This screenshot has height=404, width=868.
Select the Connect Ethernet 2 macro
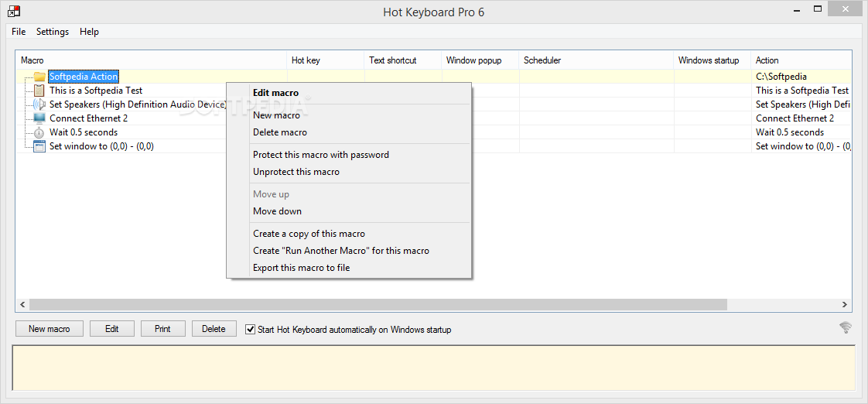[x=88, y=118]
